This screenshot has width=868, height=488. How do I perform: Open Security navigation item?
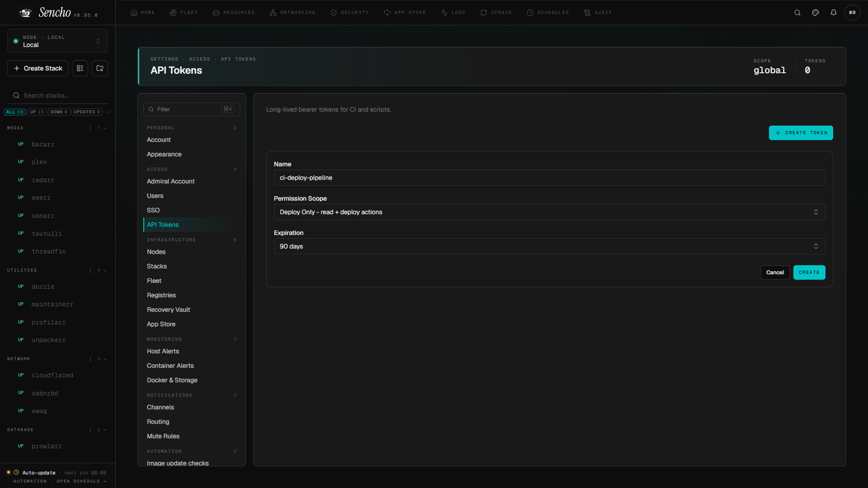pyautogui.click(x=349, y=13)
